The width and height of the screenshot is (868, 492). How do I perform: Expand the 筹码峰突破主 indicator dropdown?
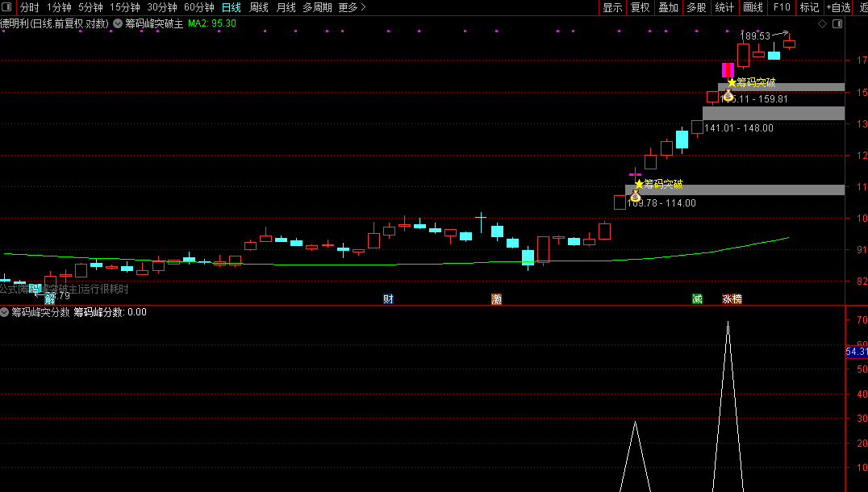118,23
